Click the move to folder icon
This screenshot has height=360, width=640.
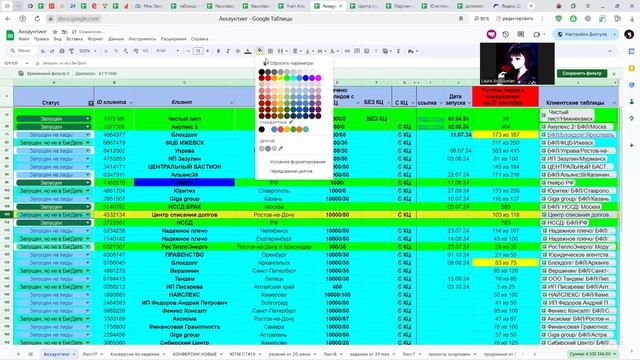pos(64,31)
